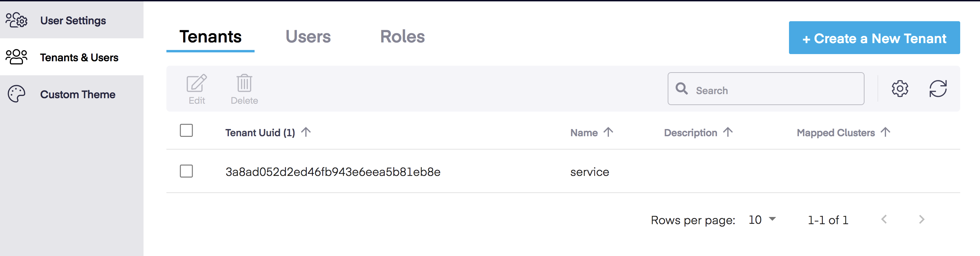Switch to the Users tab
This screenshot has height=256, width=980.
308,37
